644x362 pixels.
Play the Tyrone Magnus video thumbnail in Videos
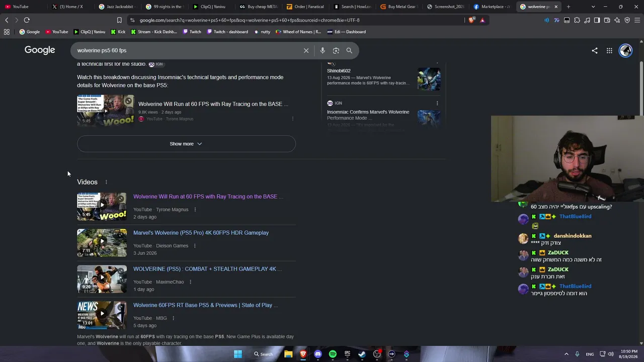tap(102, 207)
